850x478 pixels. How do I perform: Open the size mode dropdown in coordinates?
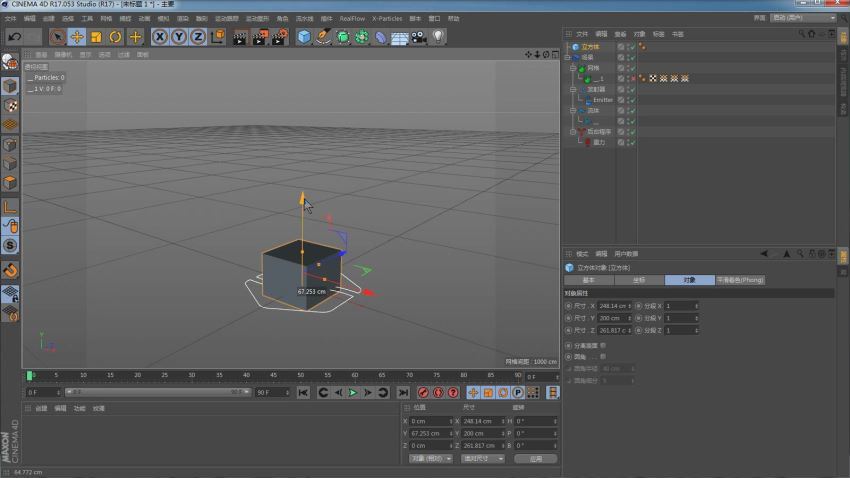click(x=482, y=458)
